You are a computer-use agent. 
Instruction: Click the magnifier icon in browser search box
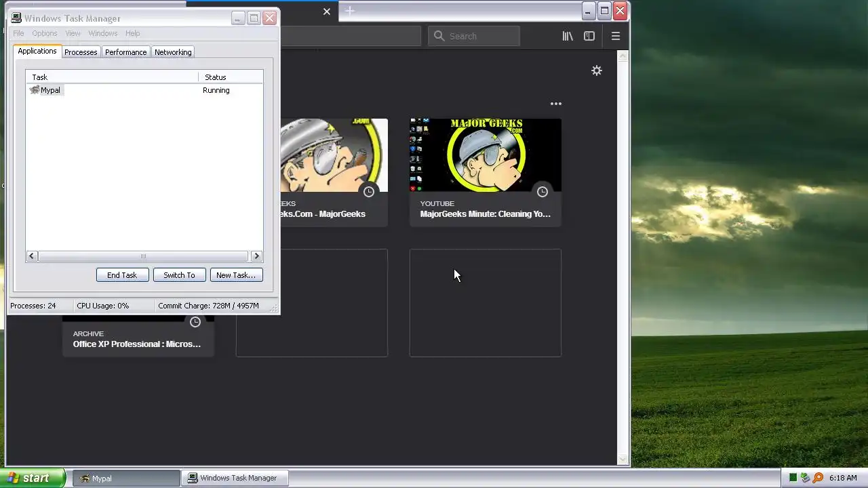coord(439,36)
